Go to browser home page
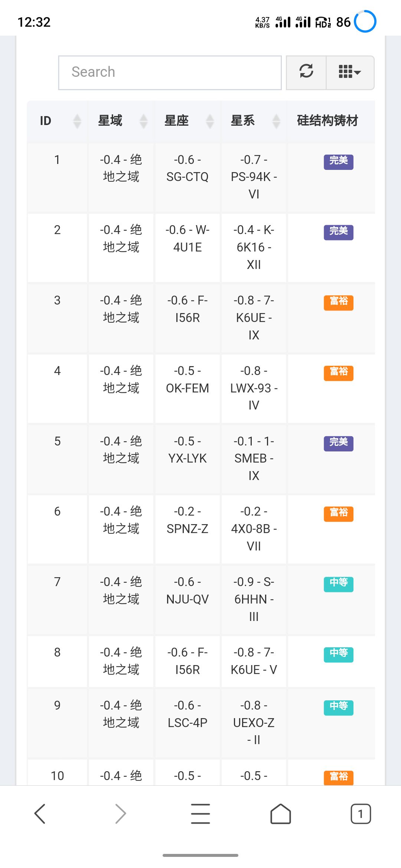The width and height of the screenshot is (401, 868). click(x=281, y=813)
